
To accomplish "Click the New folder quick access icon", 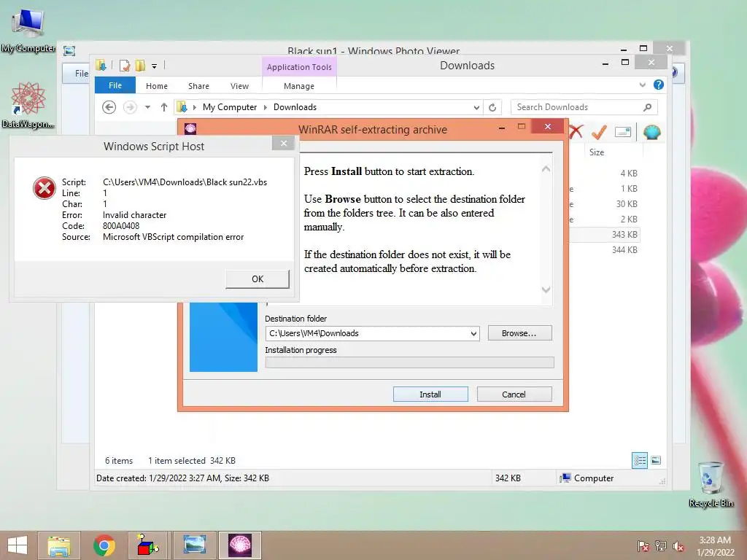I will point(140,66).
